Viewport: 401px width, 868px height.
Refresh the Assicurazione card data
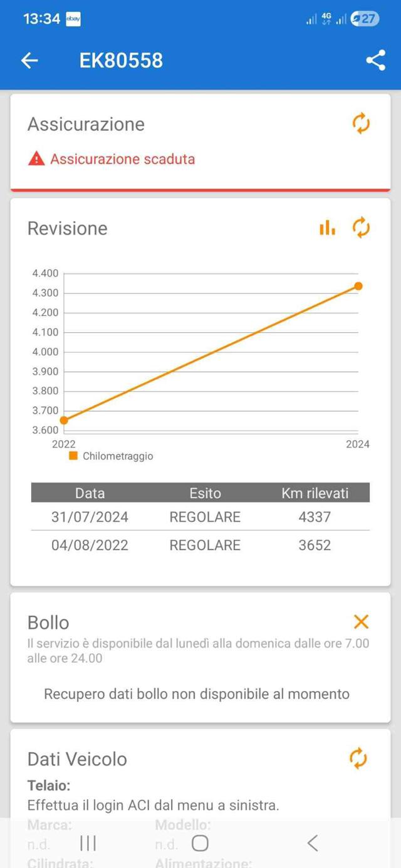(361, 123)
